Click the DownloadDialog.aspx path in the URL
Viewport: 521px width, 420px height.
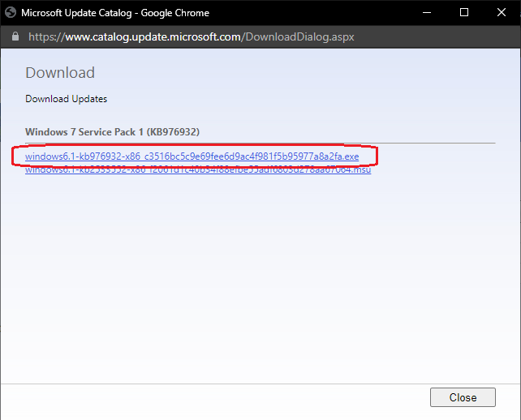click(x=299, y=37)
